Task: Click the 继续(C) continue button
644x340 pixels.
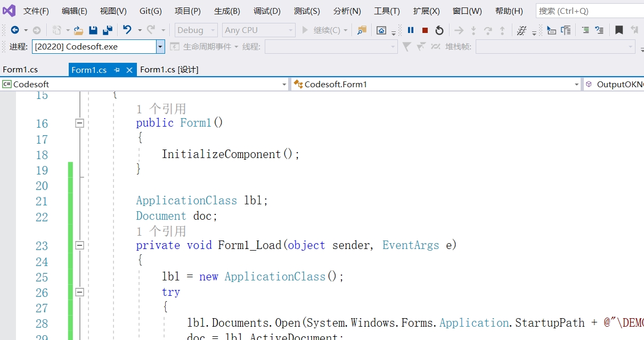Action: 322,30
